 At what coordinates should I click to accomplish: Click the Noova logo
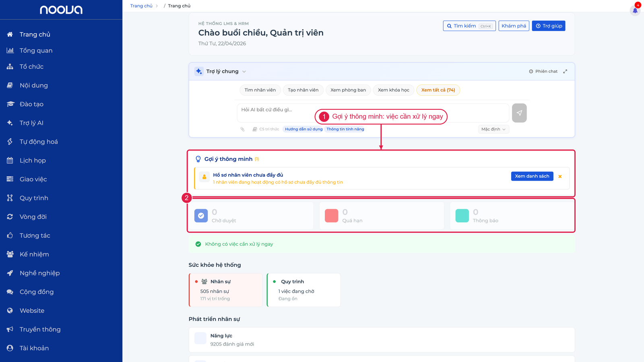61,10
